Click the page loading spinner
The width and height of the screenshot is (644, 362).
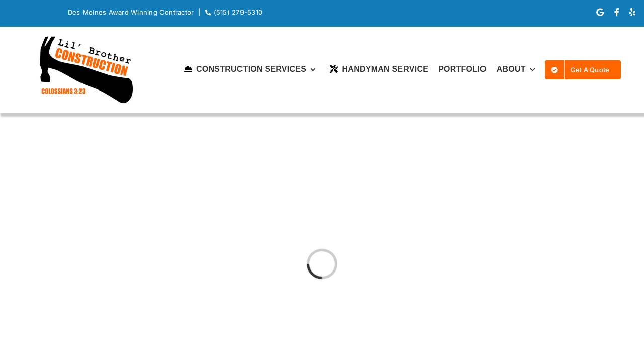322,264
